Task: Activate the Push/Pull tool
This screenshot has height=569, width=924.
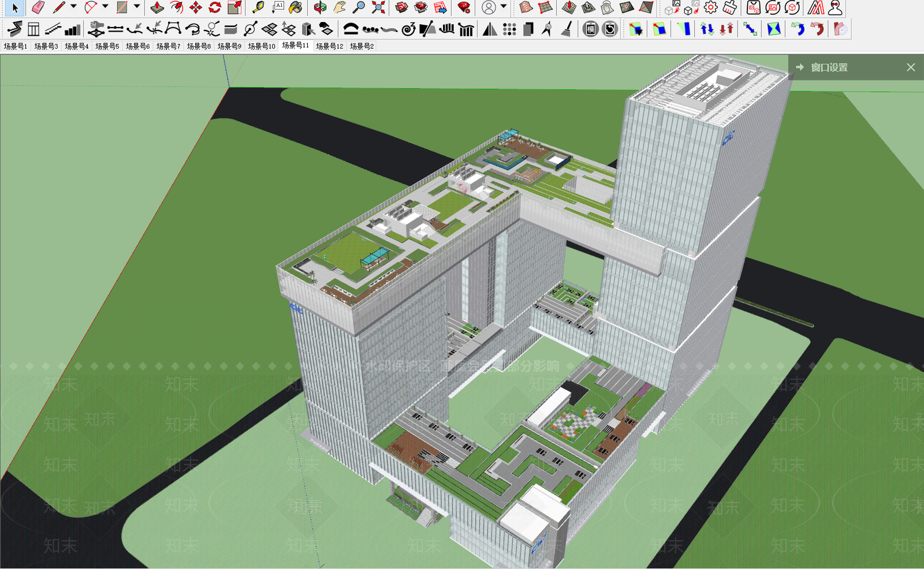Action: tap(157, 8)
